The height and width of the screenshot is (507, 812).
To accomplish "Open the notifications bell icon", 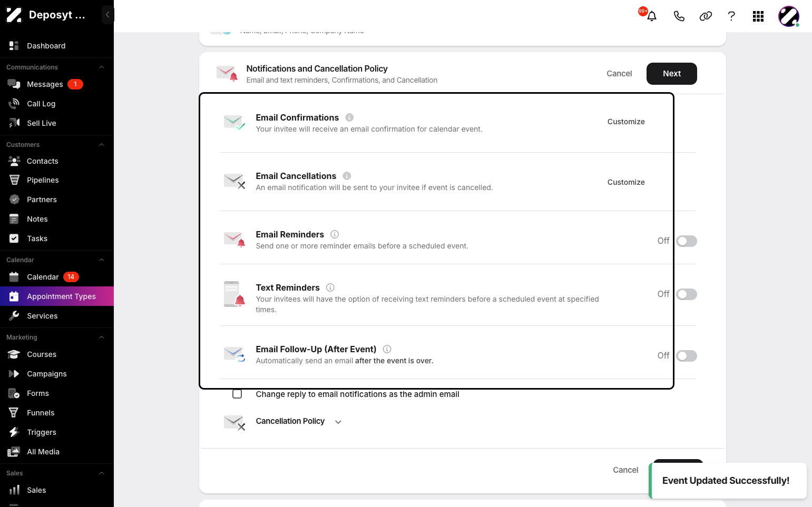I will 652,16.
